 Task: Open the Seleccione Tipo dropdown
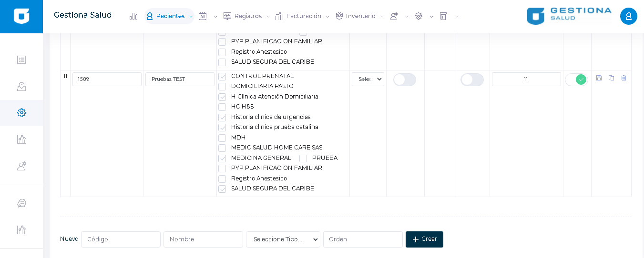coord(283,239)
